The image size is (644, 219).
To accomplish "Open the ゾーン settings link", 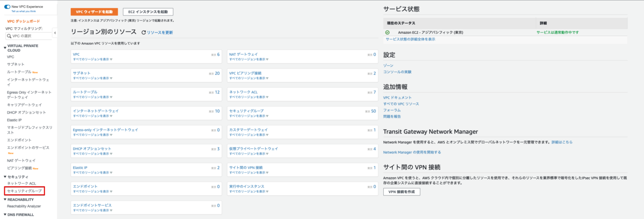I will tap(388, 65).
